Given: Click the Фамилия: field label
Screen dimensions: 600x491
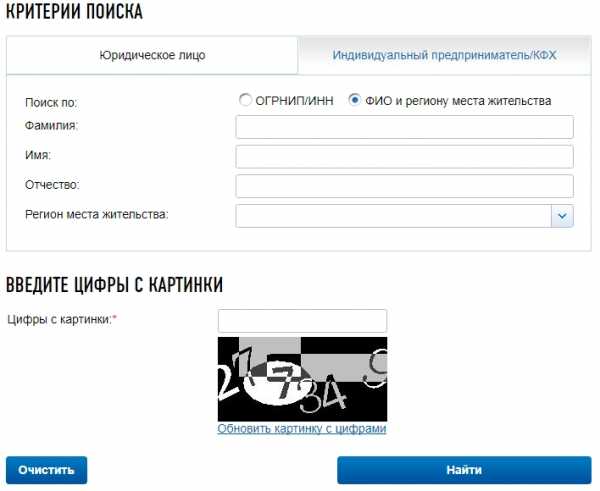Looking at the screenshot, I should click(51, 126).
